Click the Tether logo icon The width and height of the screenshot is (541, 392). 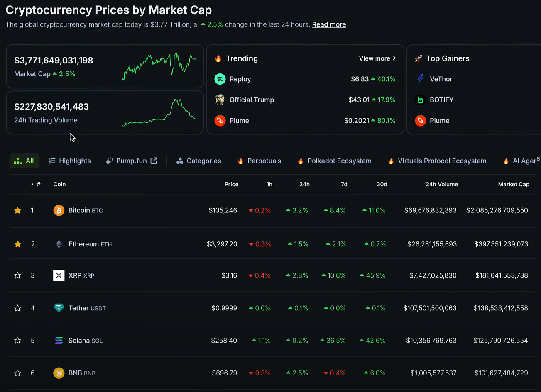click(59, 308)
